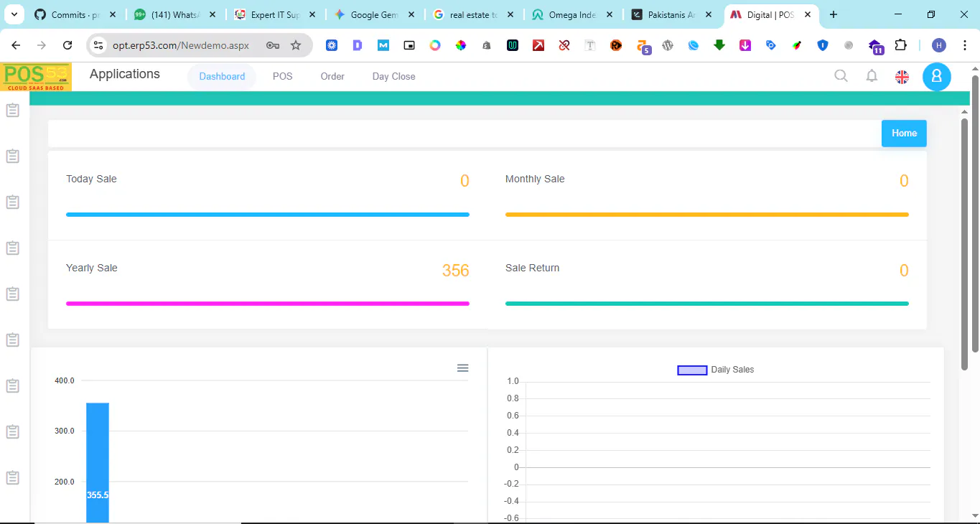Open the Extensions puzzle piece menu

coord(900,45)
